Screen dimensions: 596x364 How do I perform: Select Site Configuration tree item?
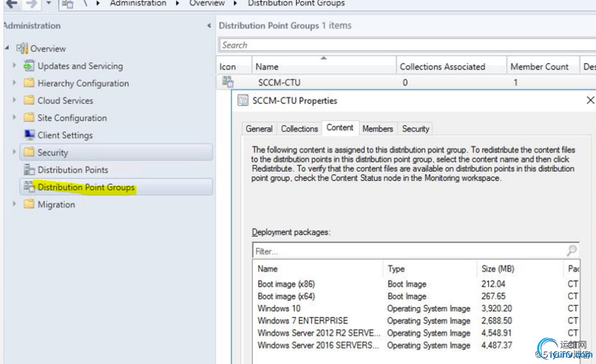click(73, 118)
